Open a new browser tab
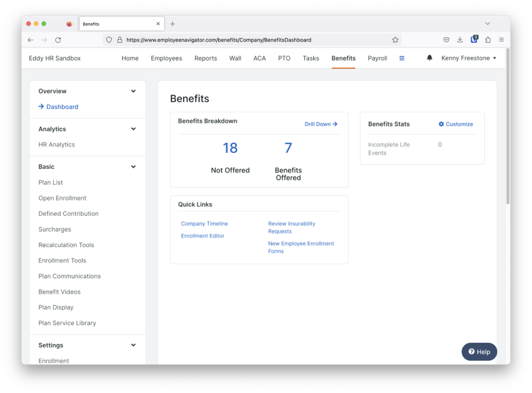This screenshot has width=532, height=393. pos(172,24)
